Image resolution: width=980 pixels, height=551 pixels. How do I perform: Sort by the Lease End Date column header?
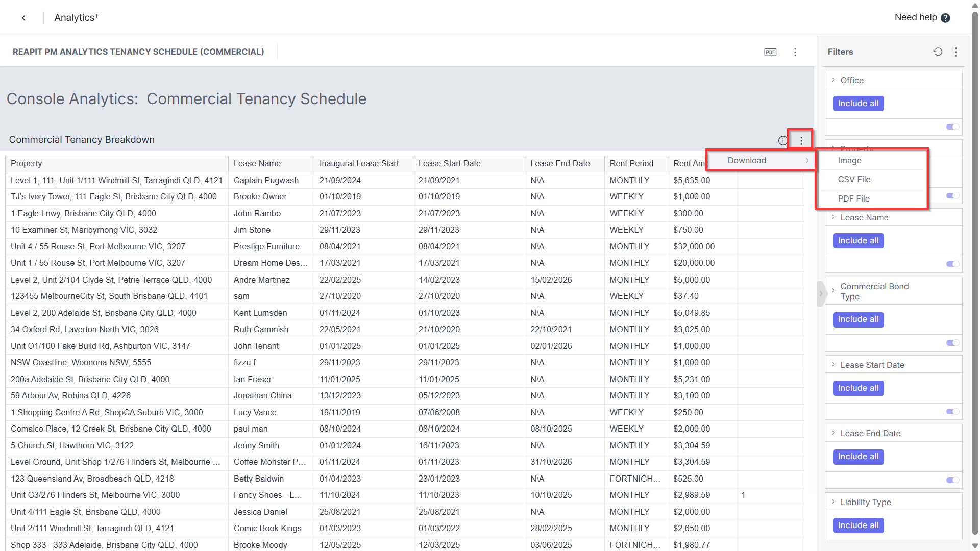(x=564, y=163)
